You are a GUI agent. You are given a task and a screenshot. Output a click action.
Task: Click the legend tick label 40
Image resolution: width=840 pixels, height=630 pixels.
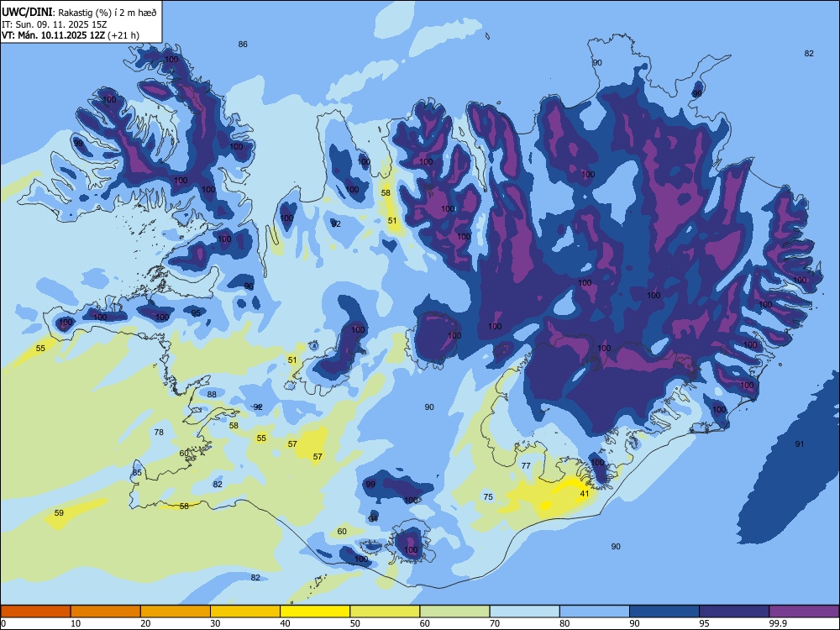point(286,623)
